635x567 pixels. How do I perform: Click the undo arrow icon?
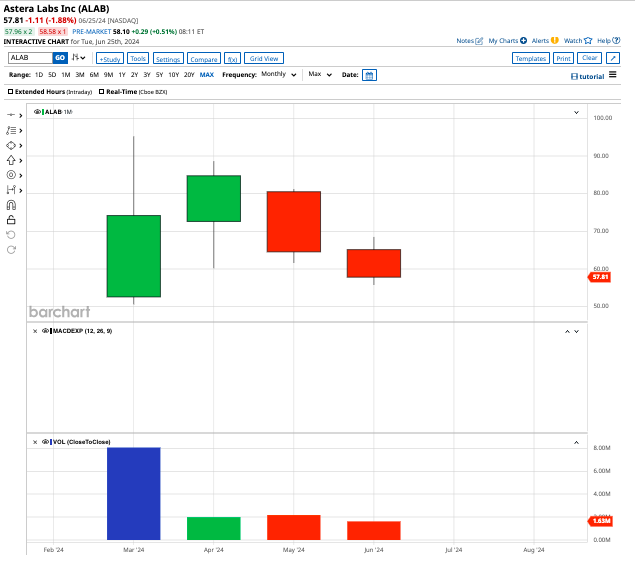(11, 234)
